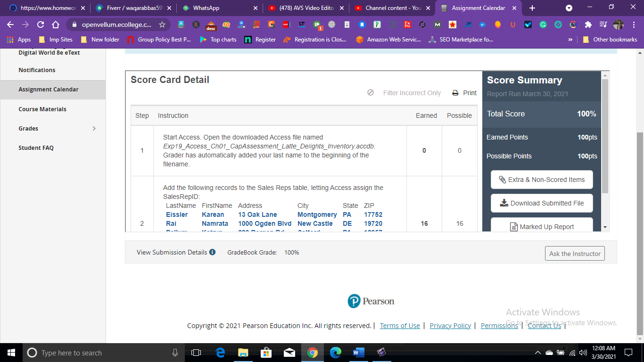This screenshot has height=362, width=644.
Task: Reload the page with the browser refresh icon
Action: pyautogui.click(x=41, y=25)
